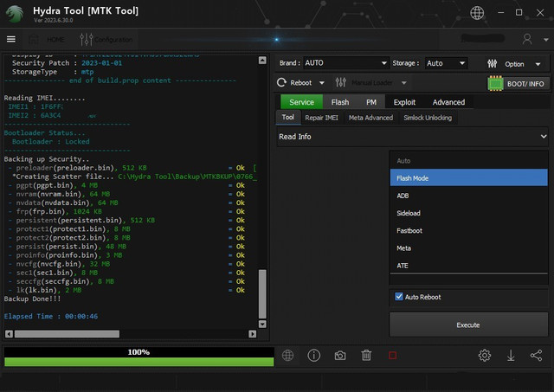Click the Reboot icon

coord(281,82)
